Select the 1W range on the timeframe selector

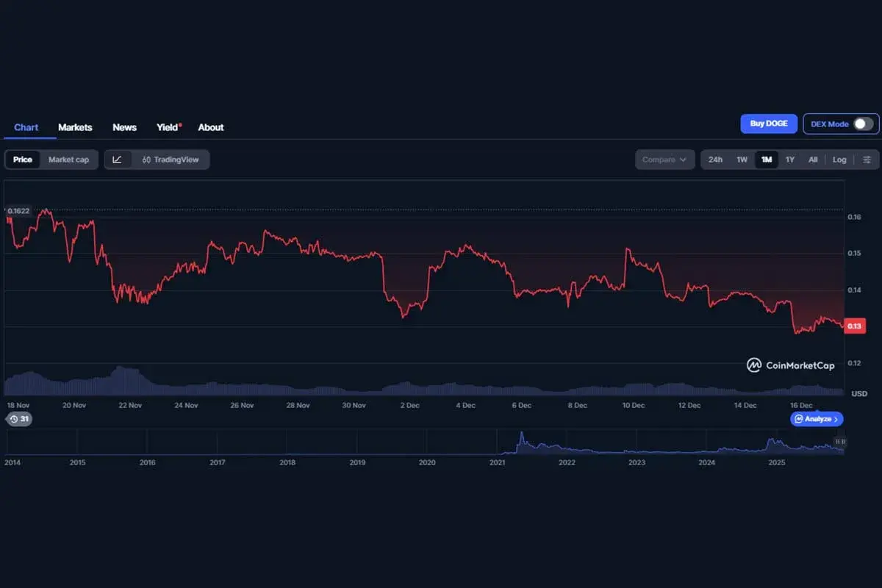(x=742, y=159)
